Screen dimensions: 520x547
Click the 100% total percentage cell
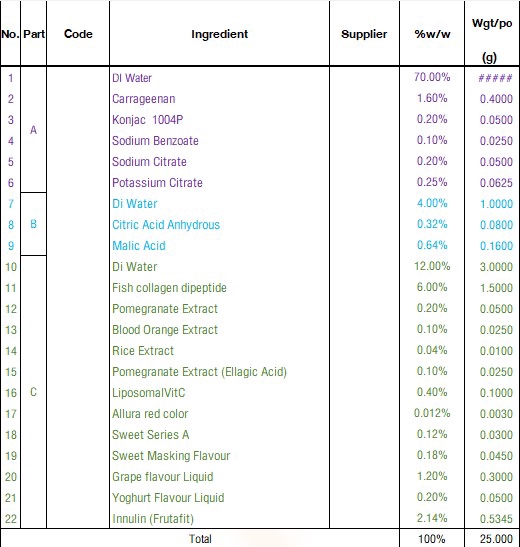pos(432,539)
